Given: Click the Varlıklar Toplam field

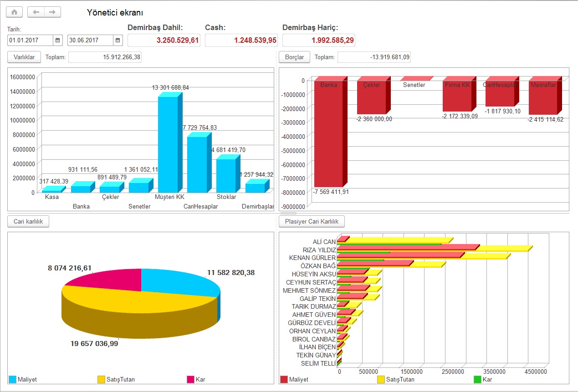Looking at the screenshot, I should tap(105, 57).
